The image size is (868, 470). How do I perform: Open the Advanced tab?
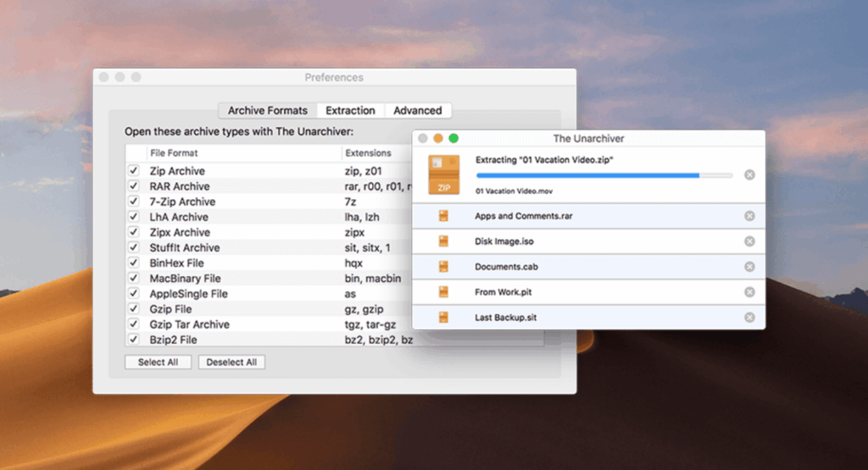[x=417, y=111]
